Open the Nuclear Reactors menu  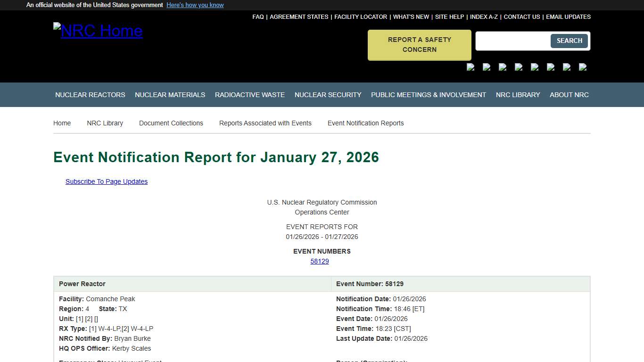[90, 95]
